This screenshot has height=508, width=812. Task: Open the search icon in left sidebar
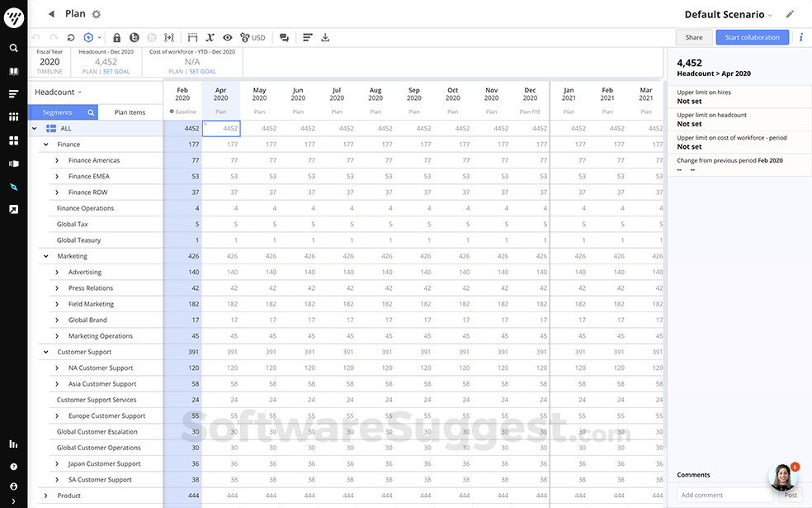12,48
